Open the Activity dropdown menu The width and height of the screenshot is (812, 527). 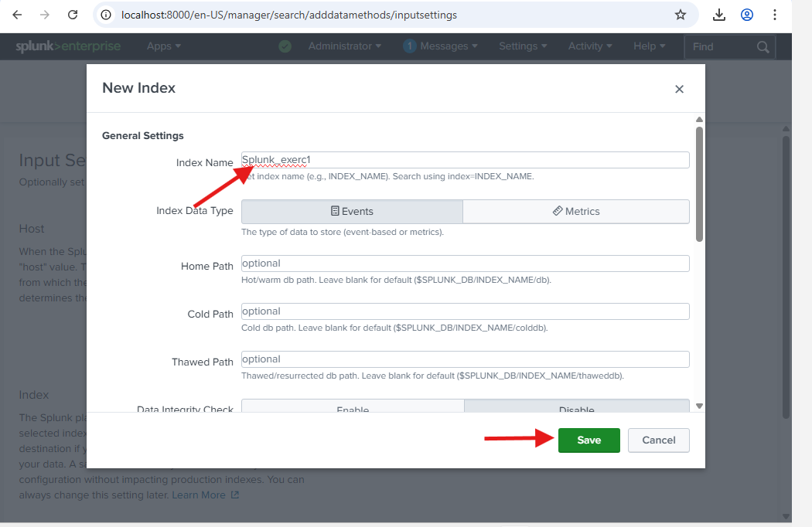tap(590, 46)
